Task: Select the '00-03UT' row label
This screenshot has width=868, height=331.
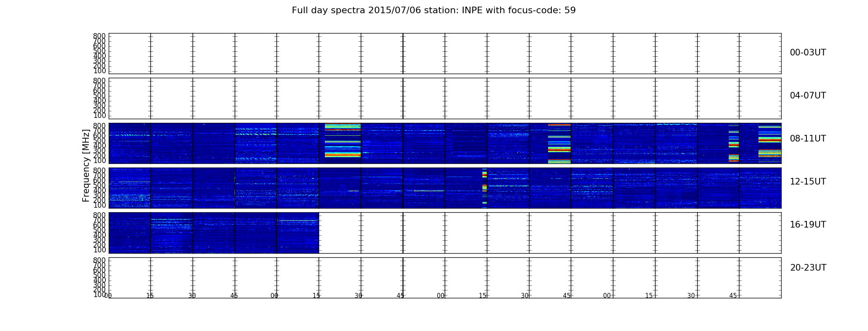Action: (x=808, y=53)
